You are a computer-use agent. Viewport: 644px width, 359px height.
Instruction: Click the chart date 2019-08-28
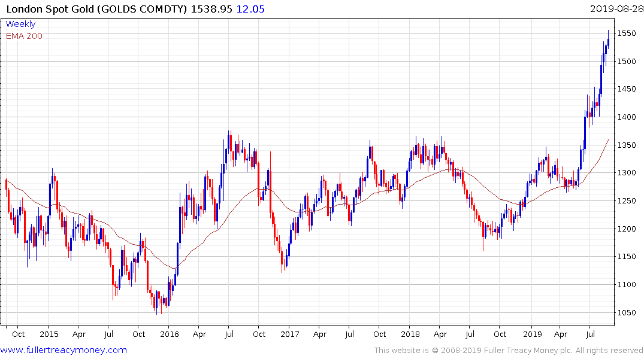[x=616, y=8]
